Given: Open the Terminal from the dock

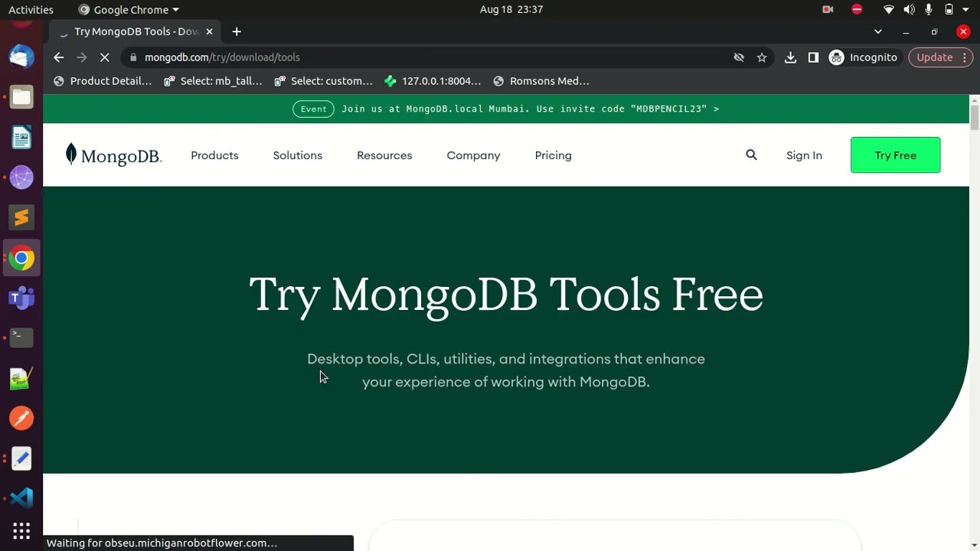Looking at the screenshot, I should point(21,337).
